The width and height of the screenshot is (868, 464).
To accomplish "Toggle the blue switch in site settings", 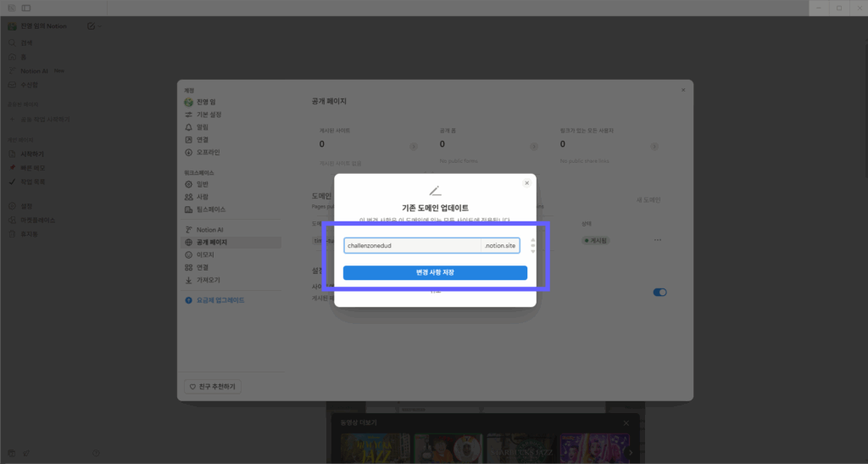I will 659,293.
